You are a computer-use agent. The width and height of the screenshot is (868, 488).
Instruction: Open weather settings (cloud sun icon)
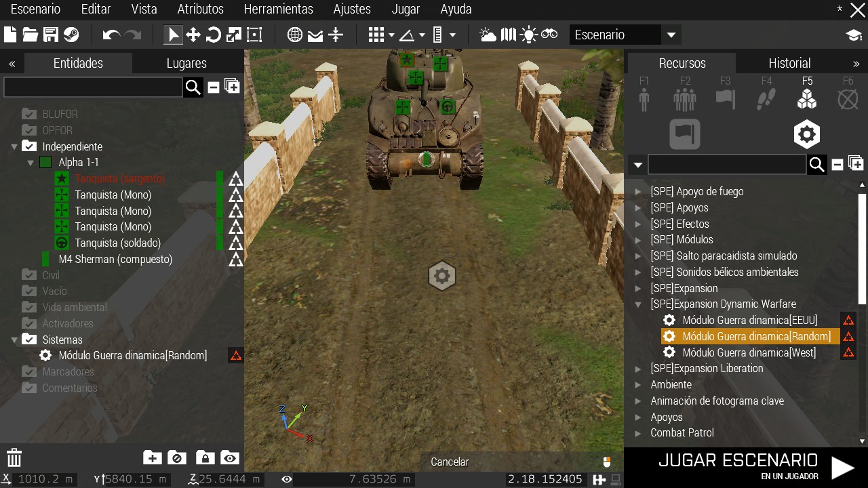pyautogui.click(x=488, y=35)
